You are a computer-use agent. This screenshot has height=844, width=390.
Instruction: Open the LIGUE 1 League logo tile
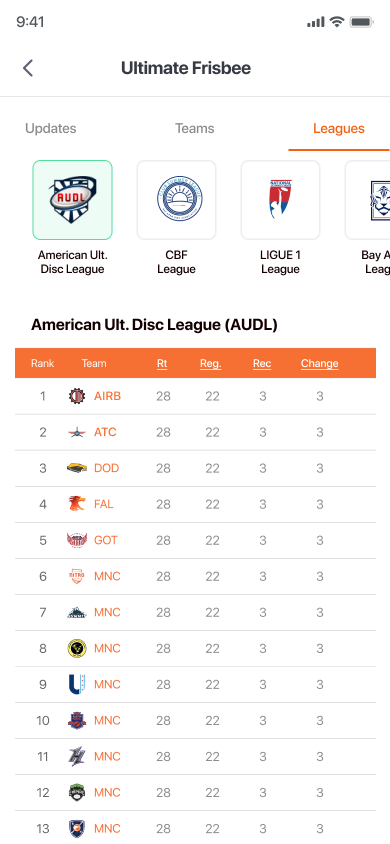(x=280, y=200)
